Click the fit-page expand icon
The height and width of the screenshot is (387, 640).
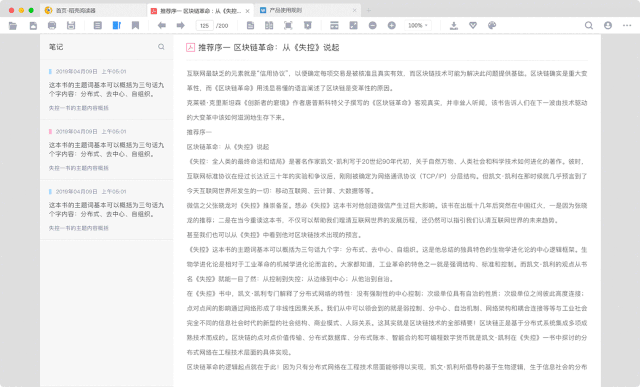tap(353, 25)
